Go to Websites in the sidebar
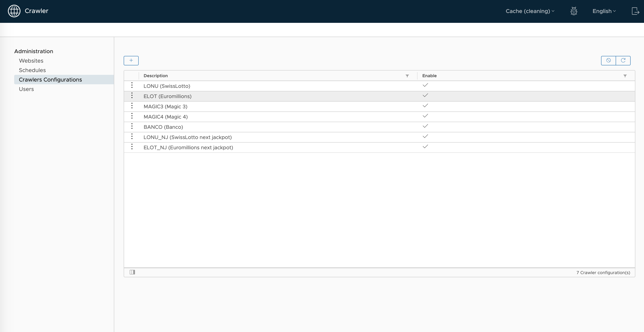Viewport: 644px width, 332px height. pyautogui.click(x=31, y=61)
